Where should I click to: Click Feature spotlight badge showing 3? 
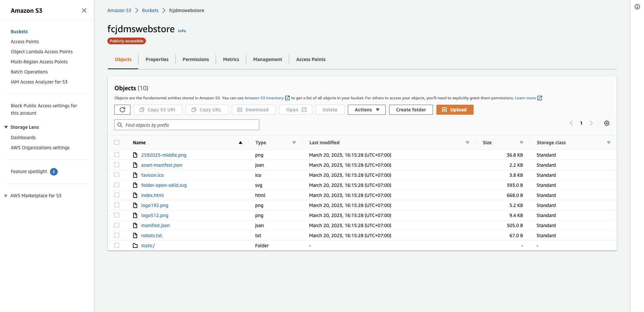click(x=54, y=172)
